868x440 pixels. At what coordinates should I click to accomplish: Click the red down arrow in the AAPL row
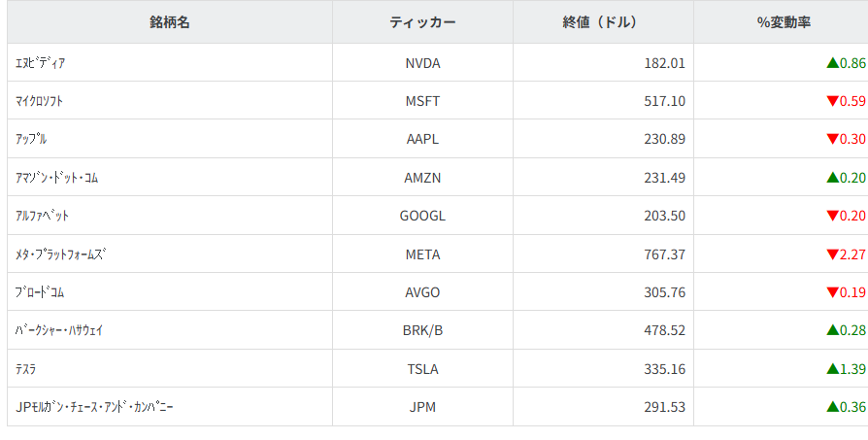[832, 139]
